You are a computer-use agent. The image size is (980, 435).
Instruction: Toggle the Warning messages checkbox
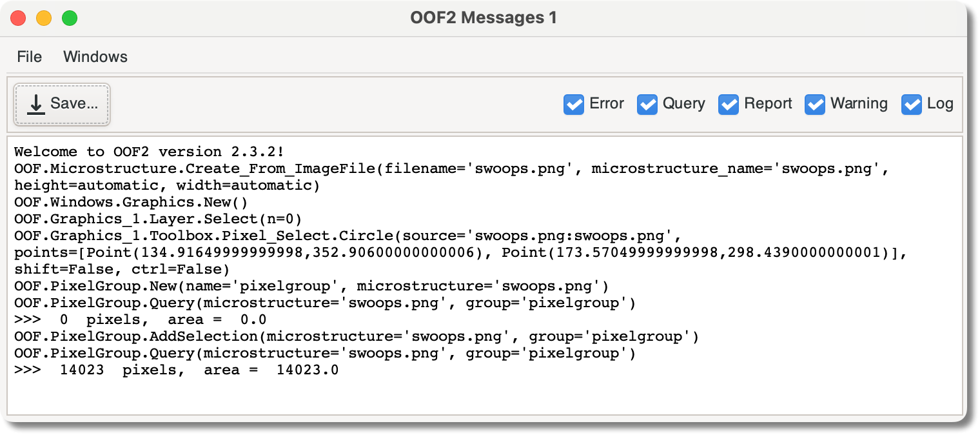tap(815, 104)
